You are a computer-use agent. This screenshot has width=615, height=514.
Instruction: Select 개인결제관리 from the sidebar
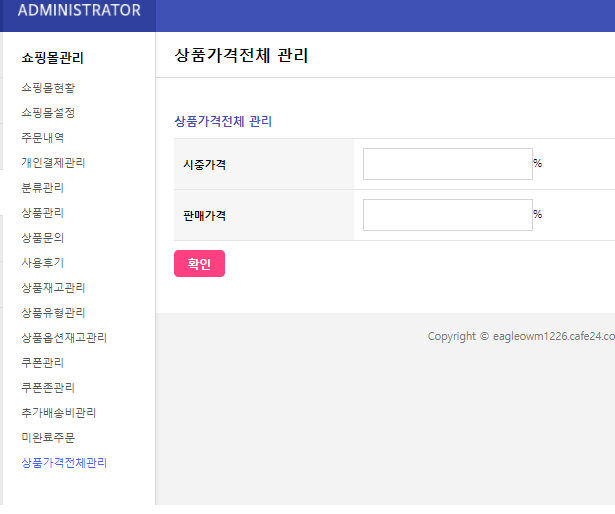coord(53,163)
